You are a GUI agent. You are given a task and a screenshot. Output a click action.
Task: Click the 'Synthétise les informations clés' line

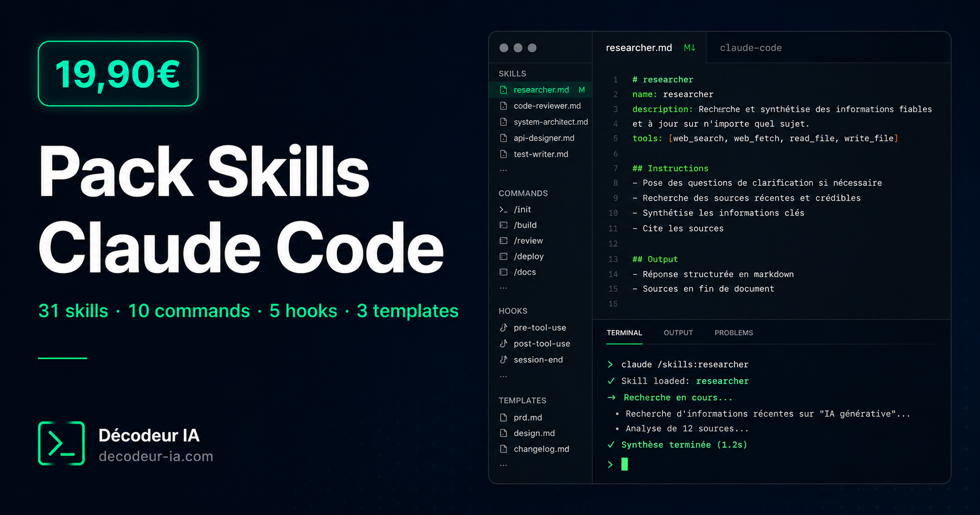[x=718, y=213]
